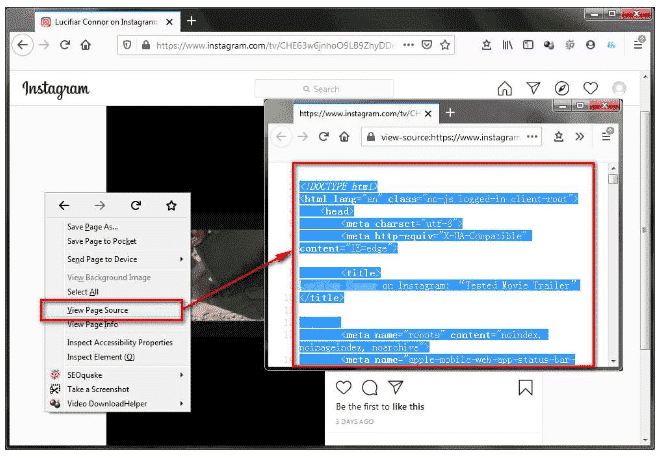Open Library icon in main toolbar
Viewport: 660px width, 458px height.
point(507,45)
